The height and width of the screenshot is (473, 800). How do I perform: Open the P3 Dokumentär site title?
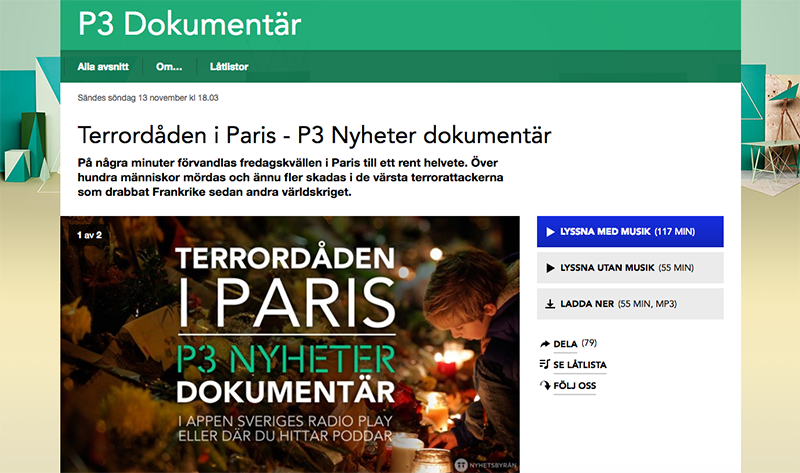[x=190, y=24]
